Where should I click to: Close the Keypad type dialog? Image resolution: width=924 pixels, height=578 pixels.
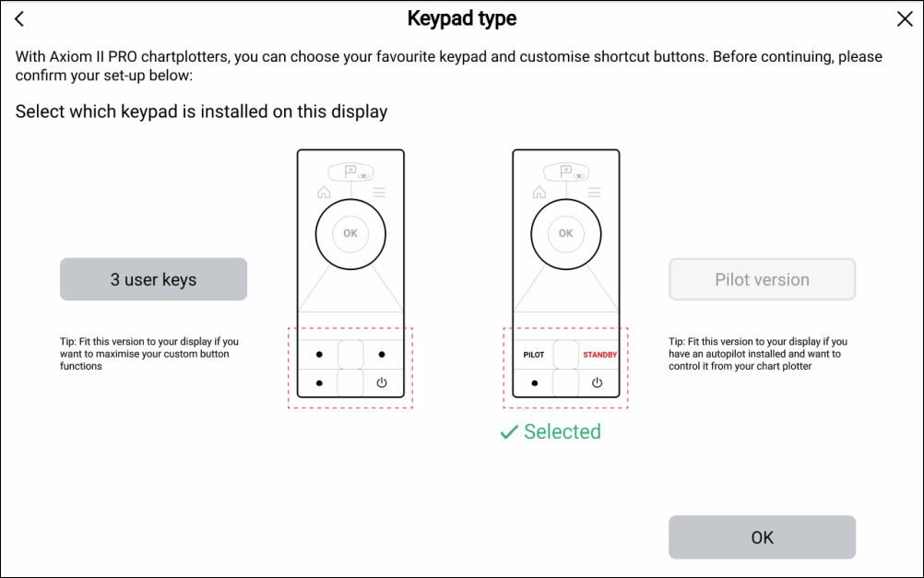pos(904,19)
